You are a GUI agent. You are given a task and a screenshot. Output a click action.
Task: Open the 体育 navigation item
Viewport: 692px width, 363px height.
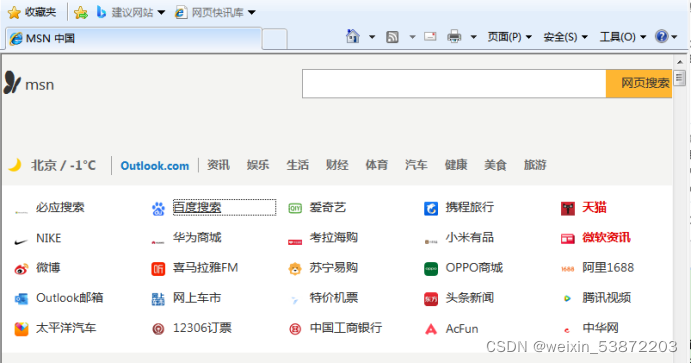pos(376,165)
